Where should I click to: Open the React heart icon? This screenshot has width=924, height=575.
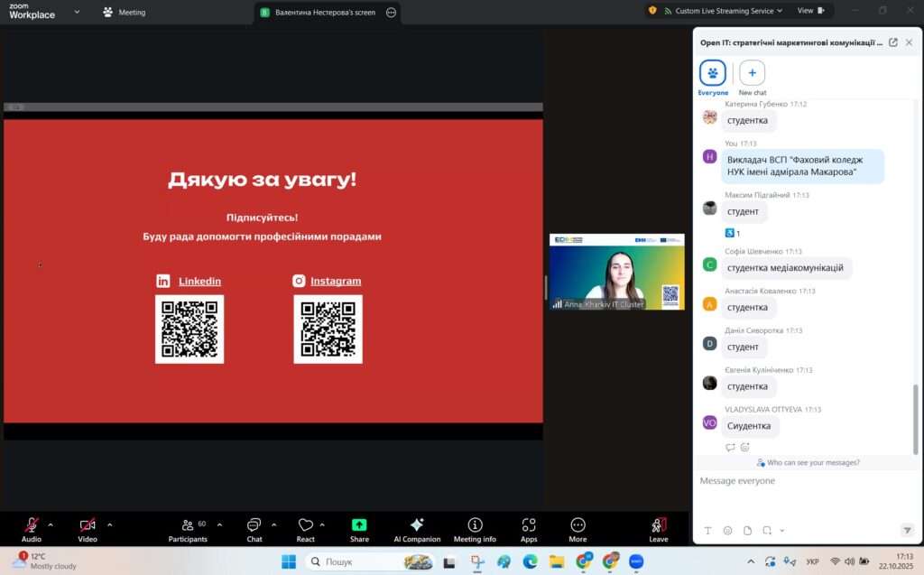(306, 527)
